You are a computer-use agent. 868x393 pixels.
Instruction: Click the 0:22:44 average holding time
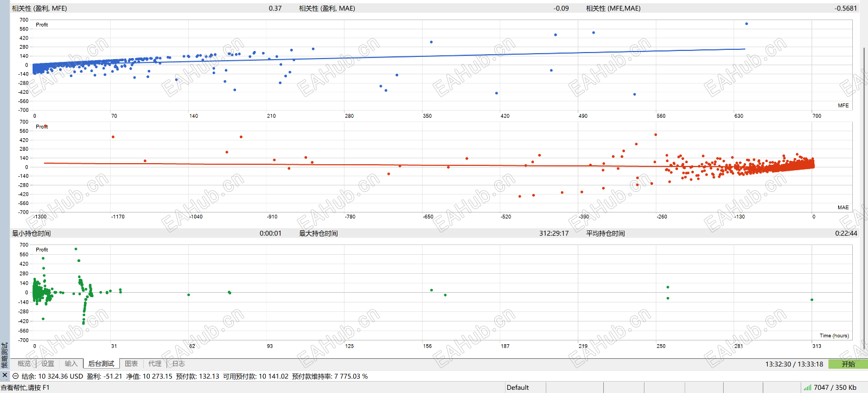point(846,234)
